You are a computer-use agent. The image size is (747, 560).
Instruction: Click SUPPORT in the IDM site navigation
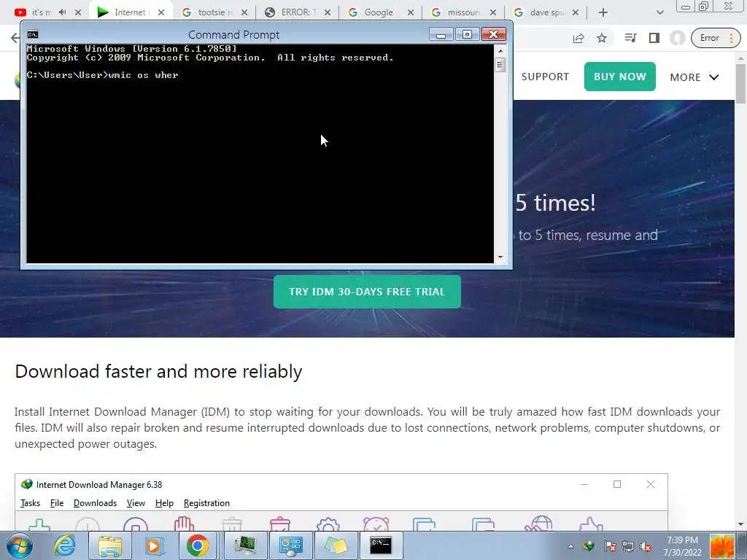(x=545, y=77)
